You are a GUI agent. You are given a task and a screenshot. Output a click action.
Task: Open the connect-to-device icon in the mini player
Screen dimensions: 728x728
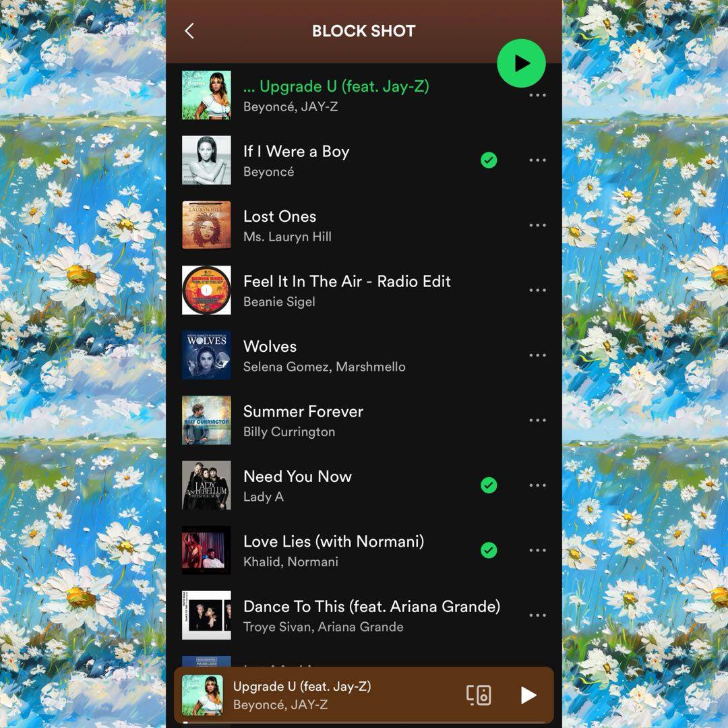[x=479, y=695]
